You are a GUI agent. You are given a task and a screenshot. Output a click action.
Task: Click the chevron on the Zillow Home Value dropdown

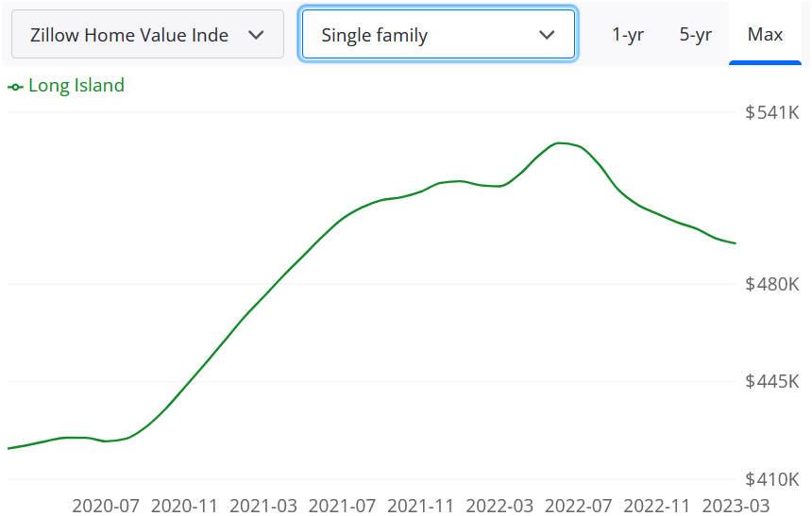(x=256, y=35)
